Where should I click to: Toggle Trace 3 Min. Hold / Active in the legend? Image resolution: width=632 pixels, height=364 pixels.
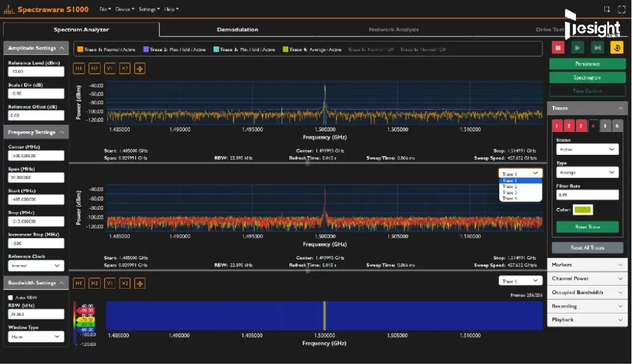click(244, 49)
